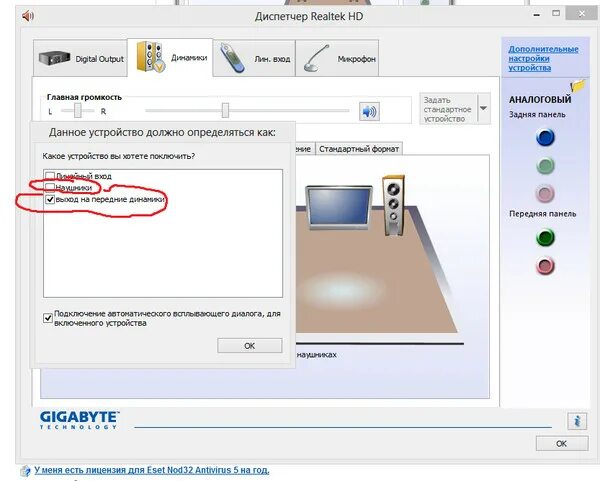Confirm device dialog with OK button
600x481 pixels.
point(249,346)
